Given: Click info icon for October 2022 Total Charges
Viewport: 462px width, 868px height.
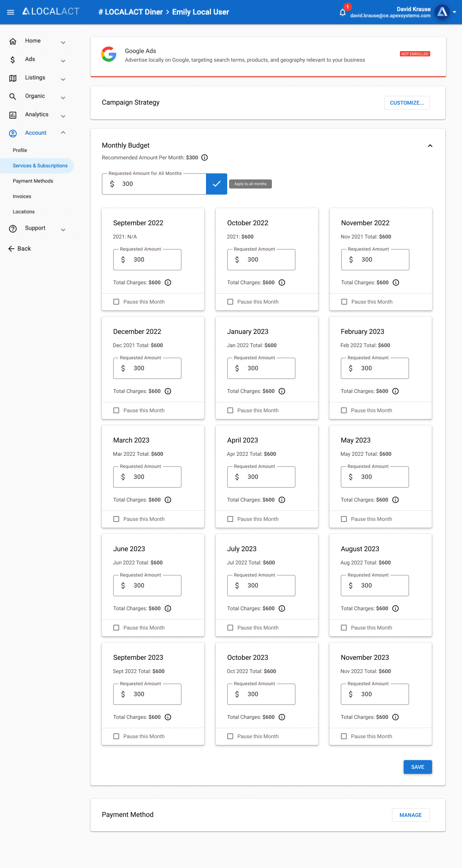Looking at the screenshot, I should [282, 282].
